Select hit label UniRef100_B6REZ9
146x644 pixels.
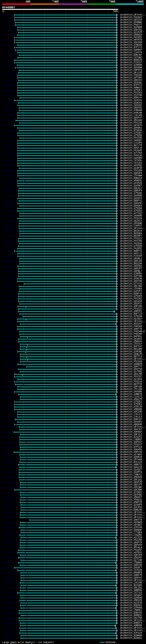(131, 60)
